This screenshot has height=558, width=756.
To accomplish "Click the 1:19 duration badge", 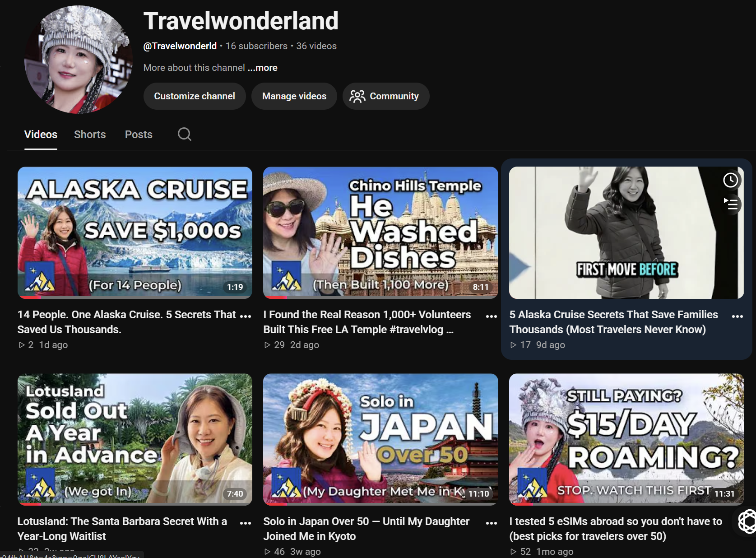I will click(235, 287).
